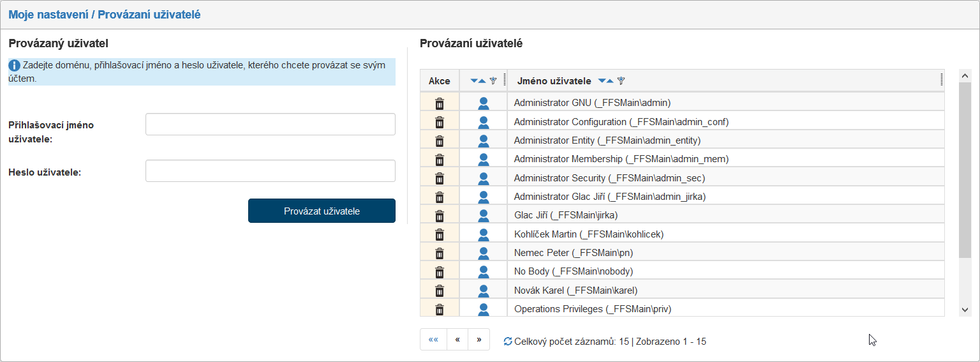Delete linked user Administrator GNU
This screenshot has height=362, width=980.
point(440,103)
